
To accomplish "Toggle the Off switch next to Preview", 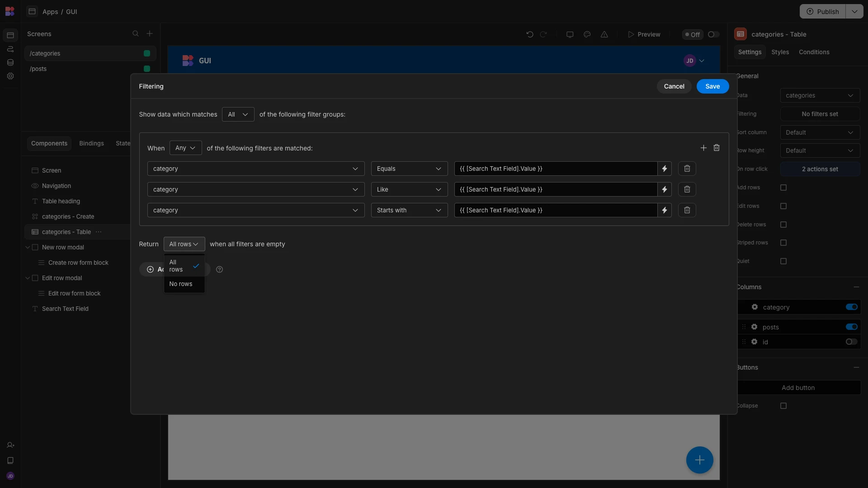I will pos(713,34).
